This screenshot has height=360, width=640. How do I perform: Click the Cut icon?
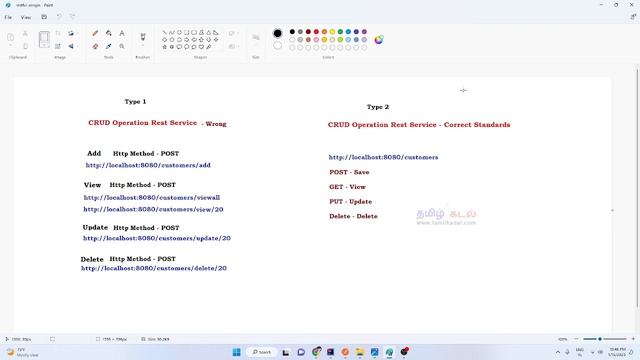point(25,33)
